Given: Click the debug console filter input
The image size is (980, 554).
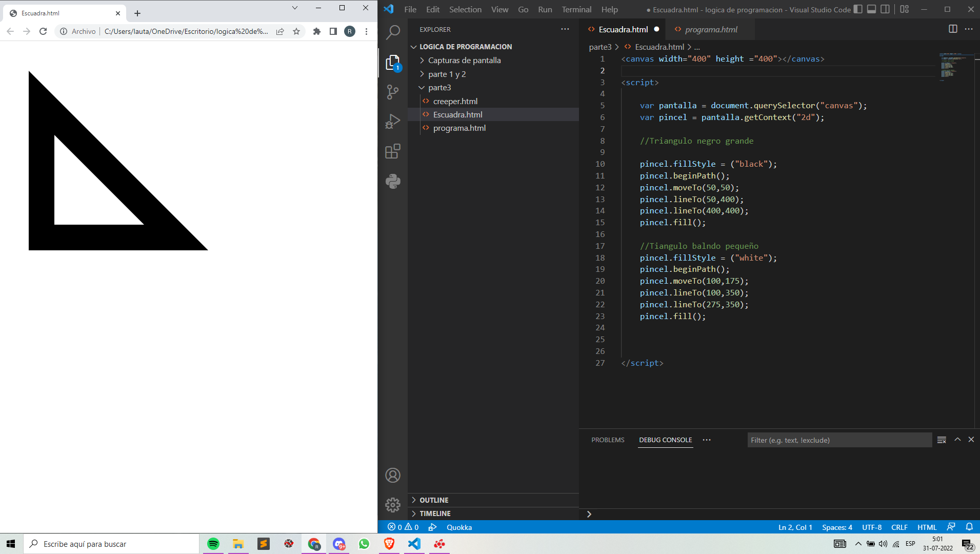Looking at the screenshot, I should pyautogui.click(x=839, y=440).
